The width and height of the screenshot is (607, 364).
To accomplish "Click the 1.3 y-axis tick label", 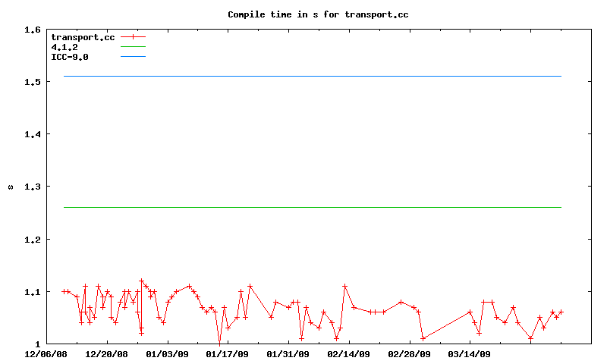I will [x=32, y=187].
